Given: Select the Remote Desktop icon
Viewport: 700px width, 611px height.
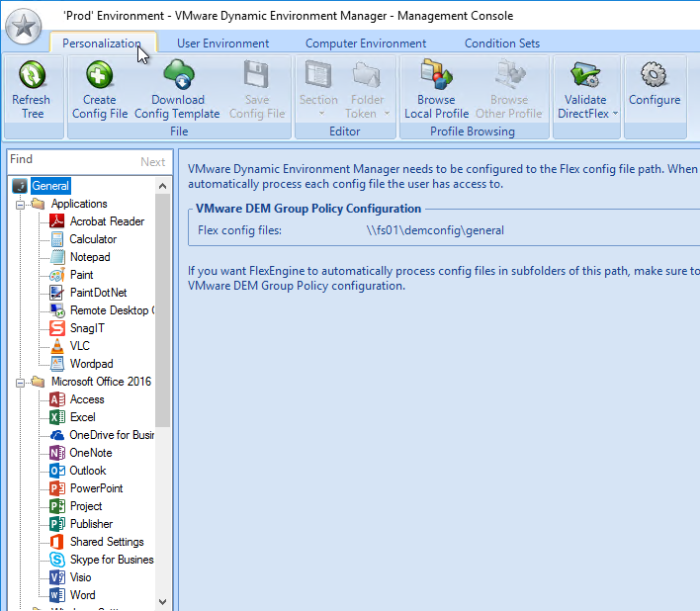Looking at the screenshot, I should [x=57, y=310].
